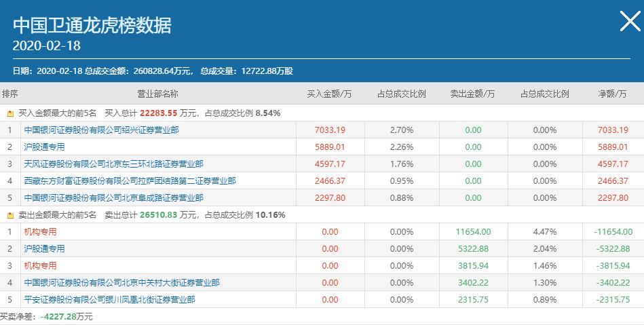
Task: Open the 沪股通专用 link in buy list
Action: 44,147
